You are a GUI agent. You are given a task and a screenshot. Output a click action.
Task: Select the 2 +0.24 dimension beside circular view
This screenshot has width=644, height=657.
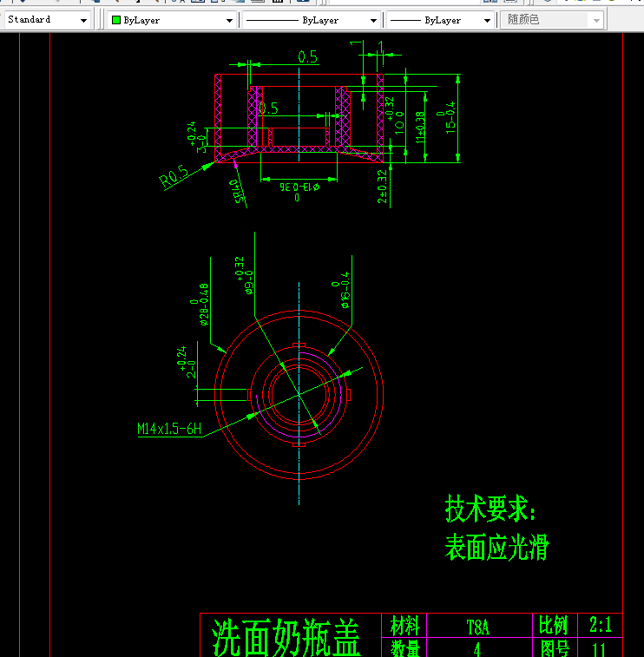187,363
